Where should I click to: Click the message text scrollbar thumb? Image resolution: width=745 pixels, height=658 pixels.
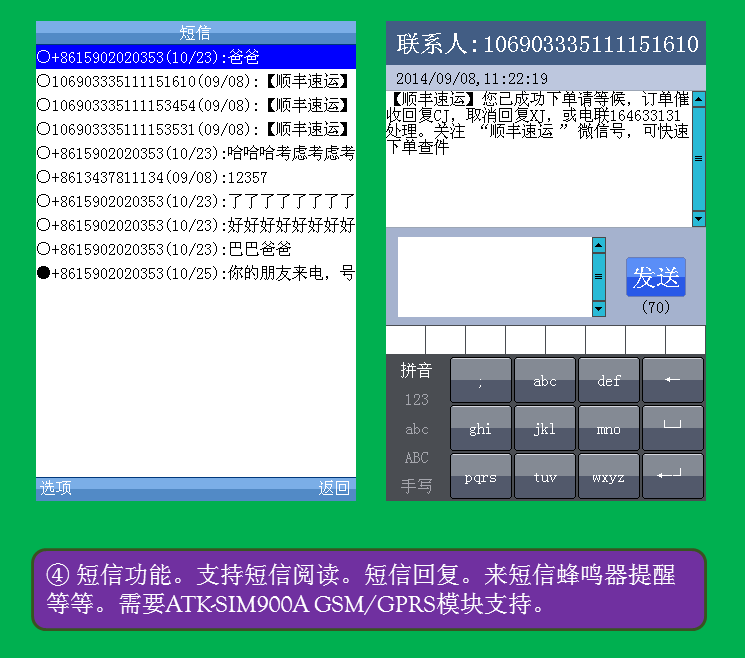point(698,158)
